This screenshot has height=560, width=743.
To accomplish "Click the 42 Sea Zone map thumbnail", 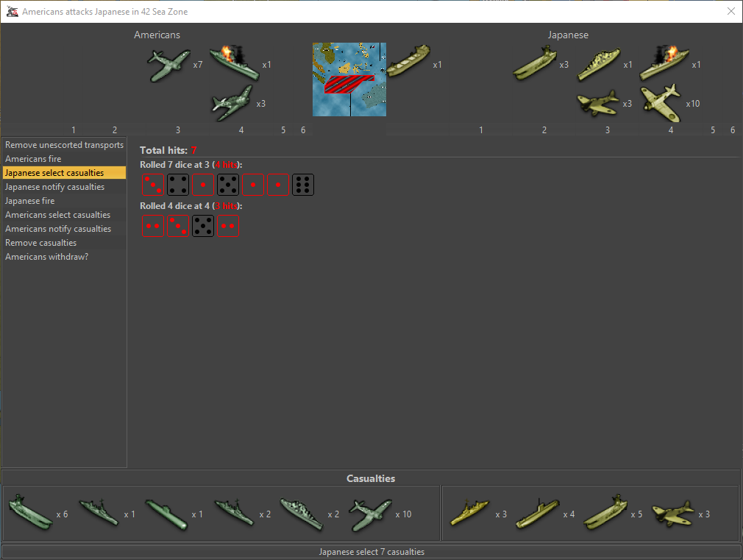I will [x=349, y=79].
